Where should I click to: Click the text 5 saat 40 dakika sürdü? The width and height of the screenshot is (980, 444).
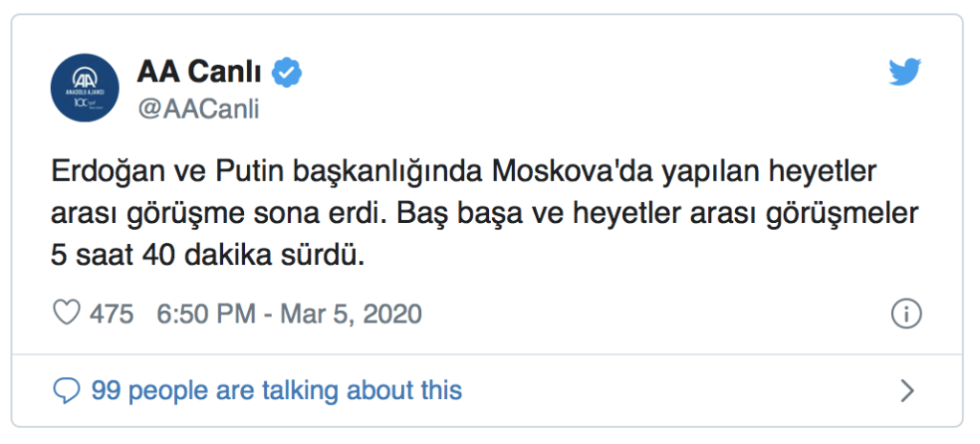click(207, 257)
